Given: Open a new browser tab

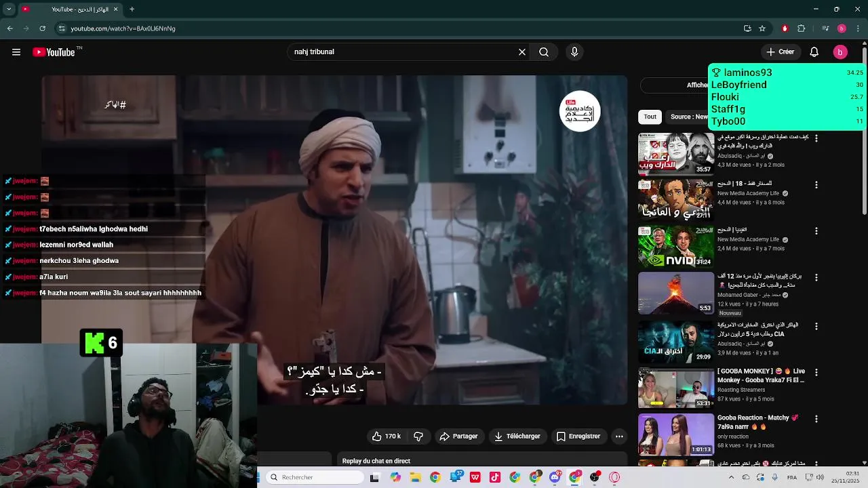Looking at the screenshot, I should tap(132, 9).
